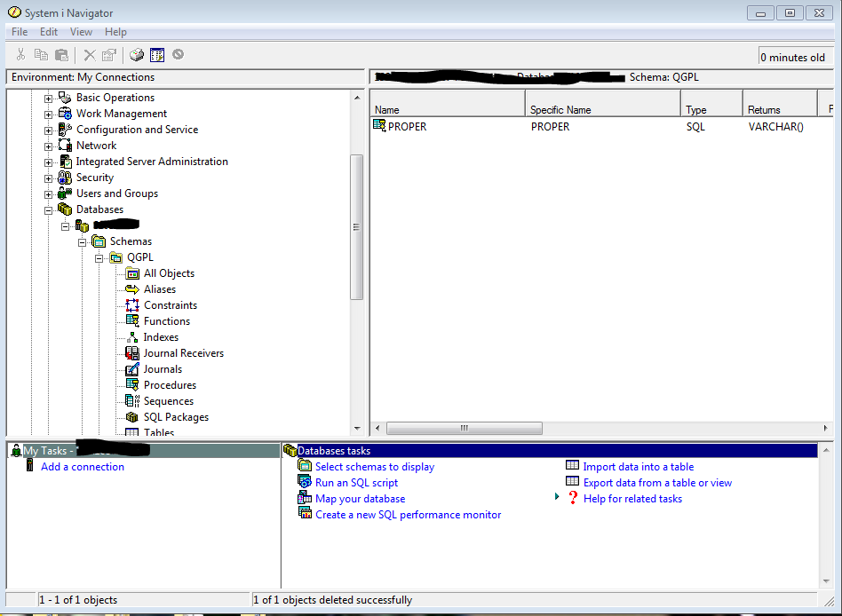
Task: Open the View menu
Action: tap(81, 32)
